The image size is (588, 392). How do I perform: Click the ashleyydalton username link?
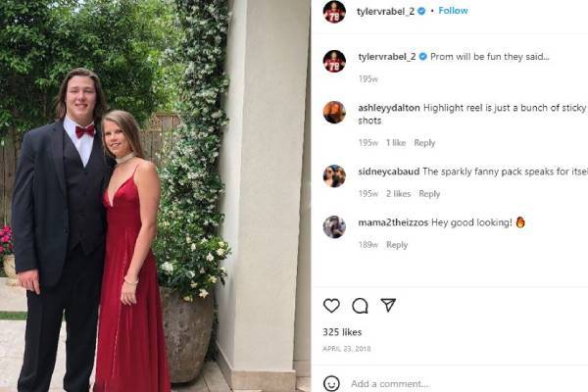[x=389, y=108]
